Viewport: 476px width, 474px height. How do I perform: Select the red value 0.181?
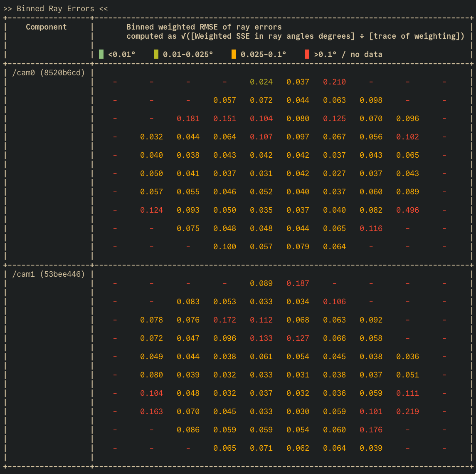[x=188, y=119]
